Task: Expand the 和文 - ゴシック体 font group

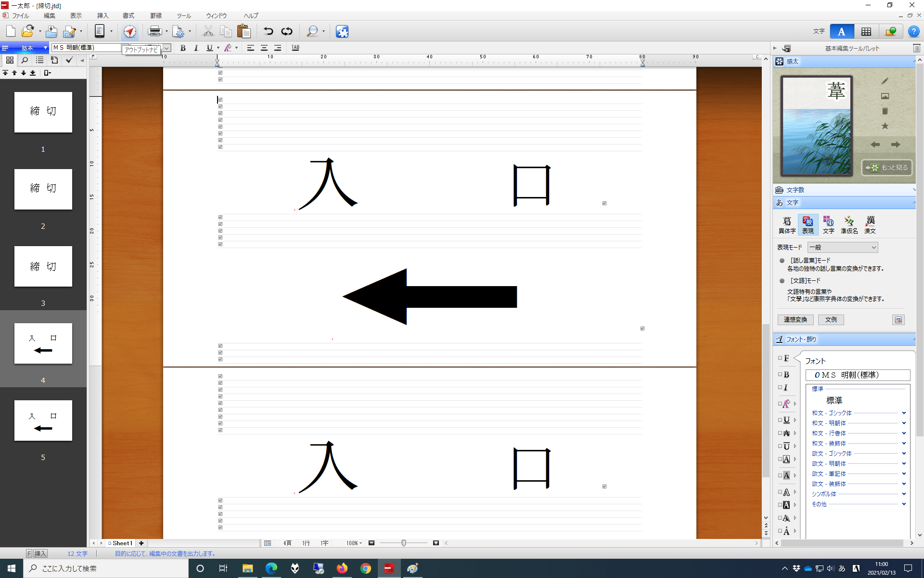Action: (904, 413)
